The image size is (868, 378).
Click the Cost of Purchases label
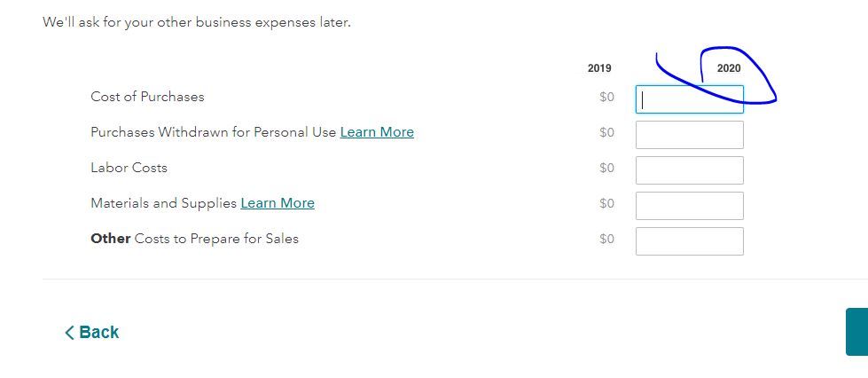pyautogui.click(x=147, y=97)
